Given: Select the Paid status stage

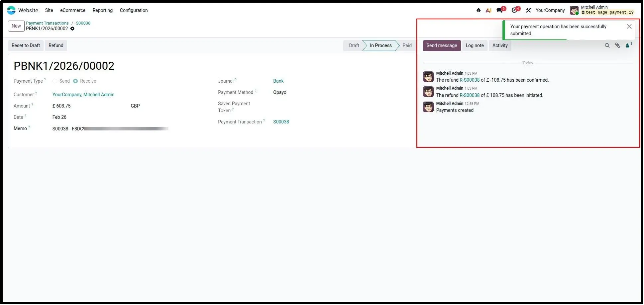Looking at the screenshot, I should (x=407, y=46).
